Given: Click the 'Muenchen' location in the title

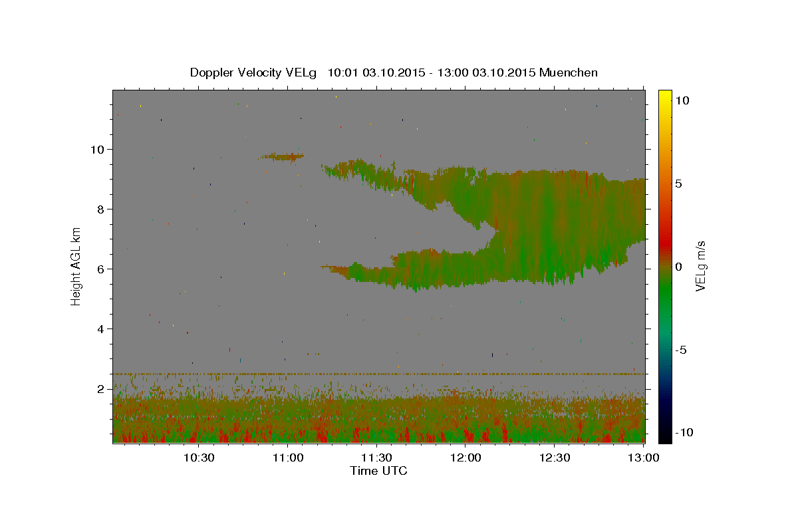Looking at the screenshot, I should (569, 72).
